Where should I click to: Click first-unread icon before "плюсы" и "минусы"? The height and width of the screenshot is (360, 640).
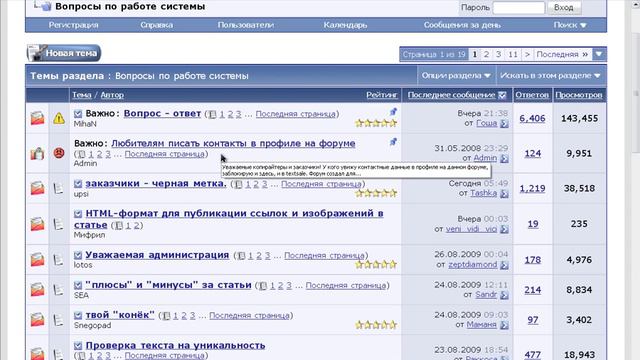point(78,286)
